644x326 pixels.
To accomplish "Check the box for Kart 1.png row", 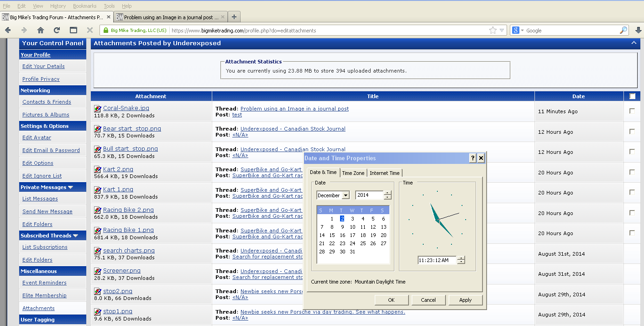I will pyautogui.click(x=632, y=192).
